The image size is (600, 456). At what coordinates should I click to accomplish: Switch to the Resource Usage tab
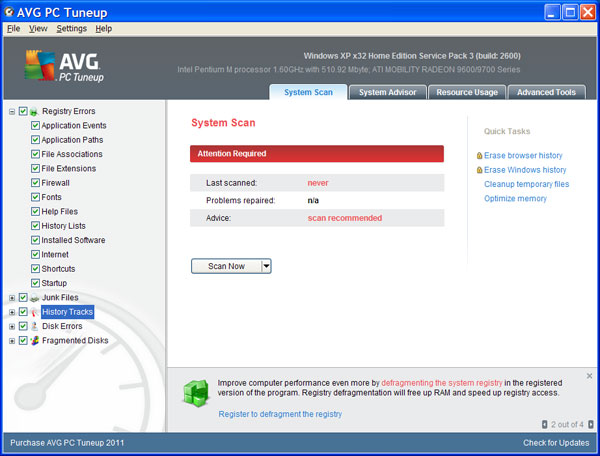[x=467, y=92]
